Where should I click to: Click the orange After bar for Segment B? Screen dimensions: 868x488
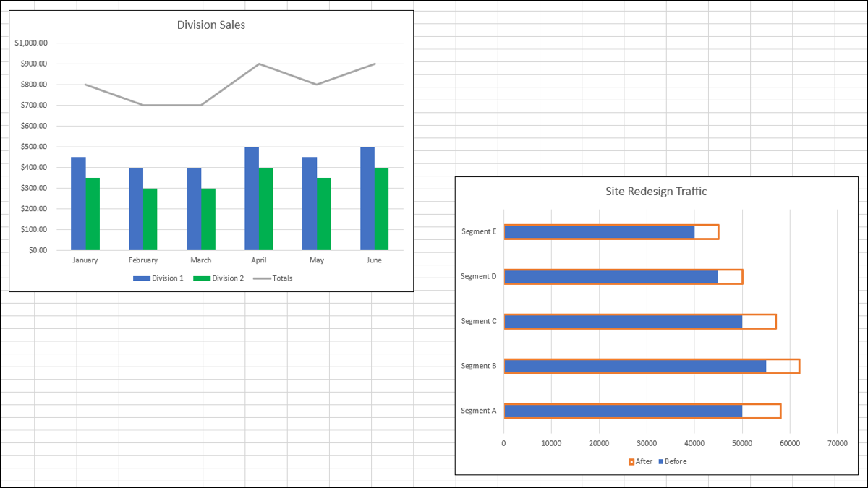pyautogui.click(x=781, y=366)
